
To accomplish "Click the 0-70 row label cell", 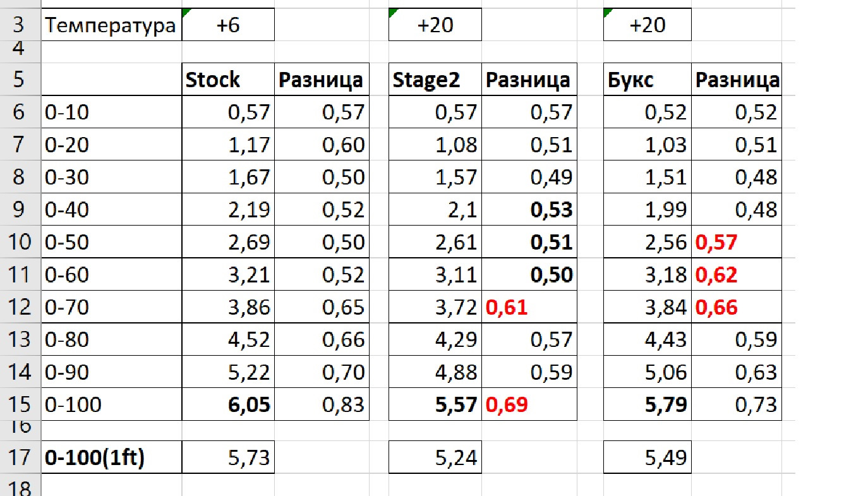I will pyautogui.click(x=111, y=307).
